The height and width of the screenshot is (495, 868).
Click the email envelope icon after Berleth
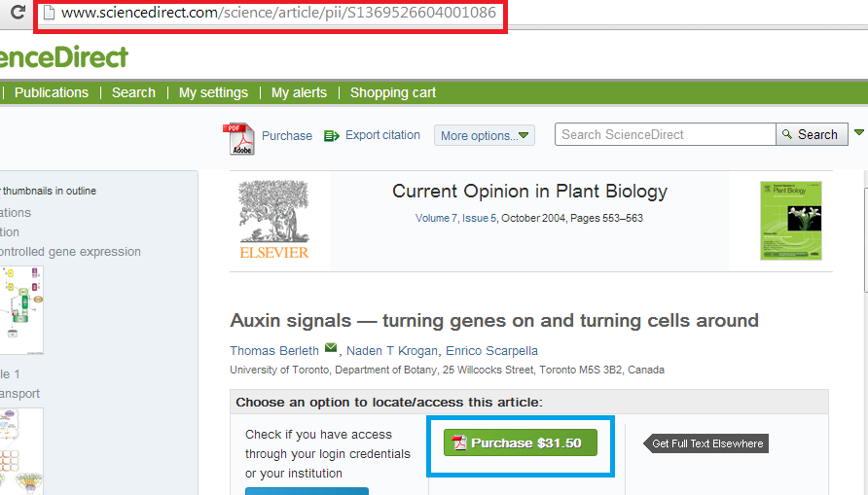[331, 348]
